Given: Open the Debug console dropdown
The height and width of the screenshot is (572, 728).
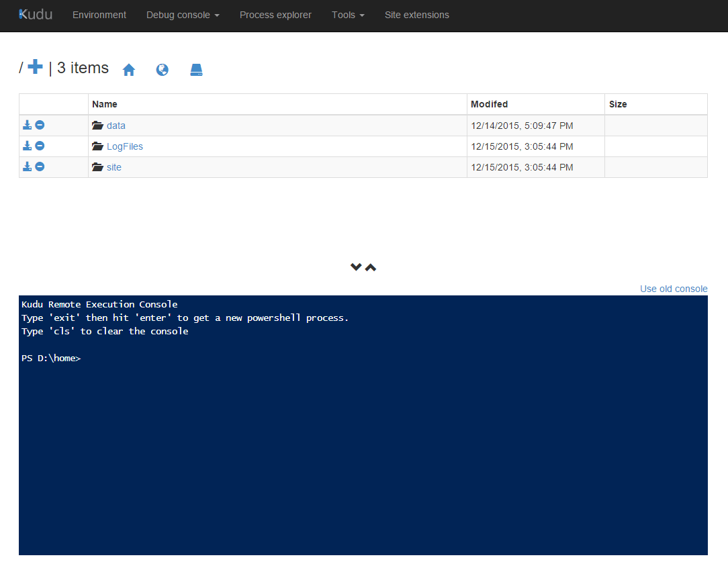Looking at the screenshot, I should [183, 15].
